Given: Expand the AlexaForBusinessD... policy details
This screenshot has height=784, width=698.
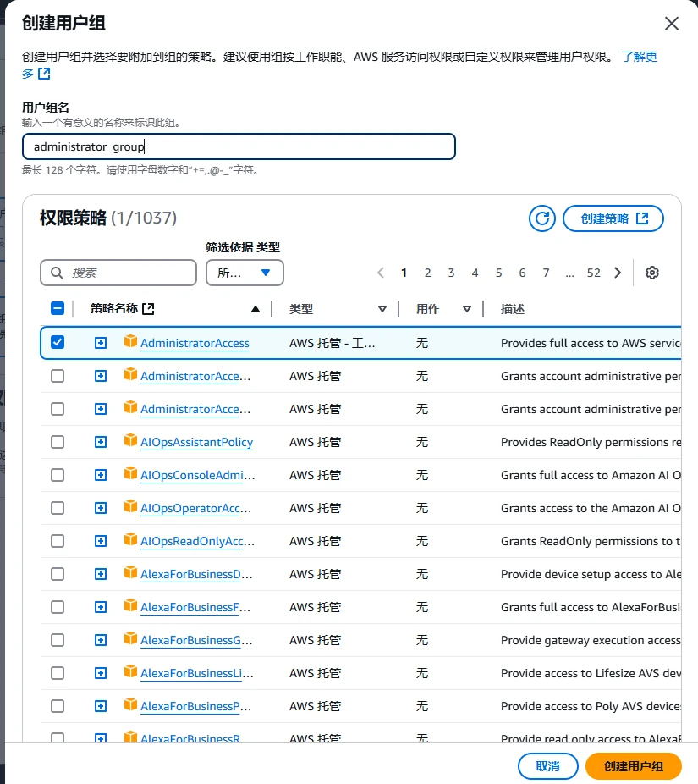Looking at the screenshot, I should 101,574.
